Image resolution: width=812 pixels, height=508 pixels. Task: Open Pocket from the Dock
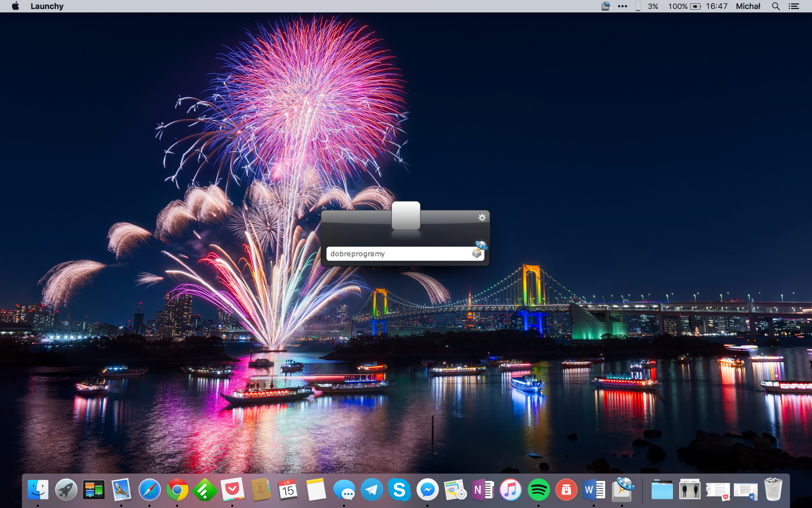233,490
